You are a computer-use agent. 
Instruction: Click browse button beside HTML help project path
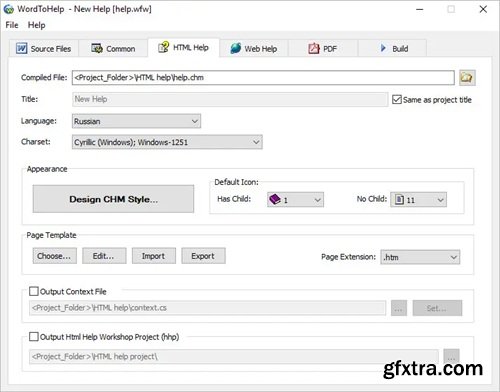tap(451, 357)
